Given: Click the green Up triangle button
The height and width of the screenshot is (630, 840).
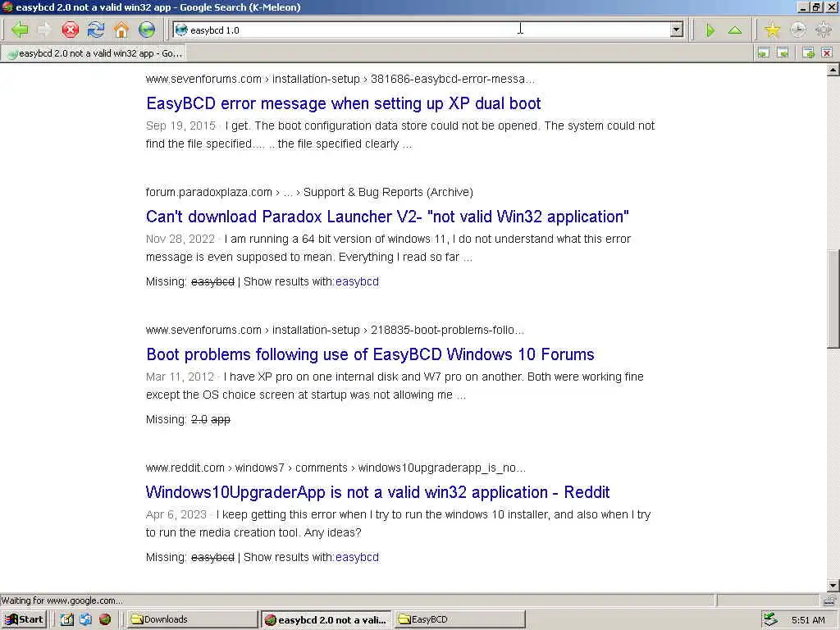Looking at the screenshot, I should [735, 30].
